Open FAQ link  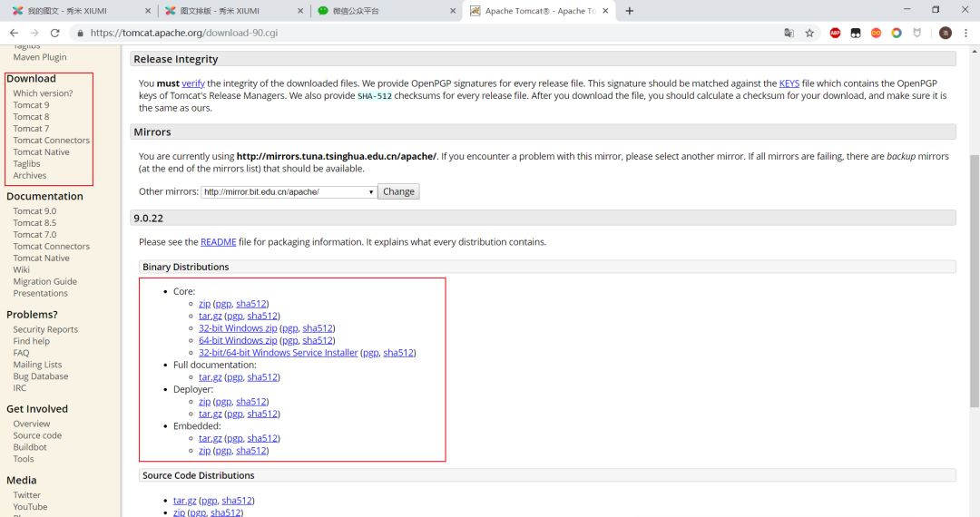pyautogui.click(x=21, y=353)
